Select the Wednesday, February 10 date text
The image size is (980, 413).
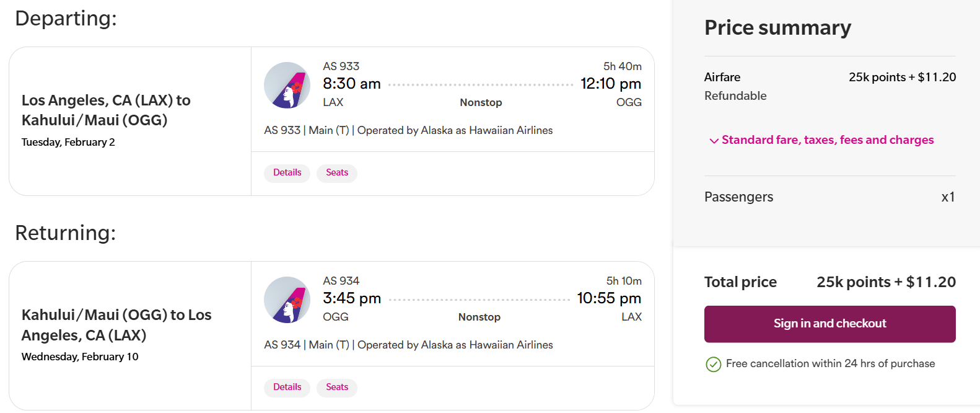[80, 357]
